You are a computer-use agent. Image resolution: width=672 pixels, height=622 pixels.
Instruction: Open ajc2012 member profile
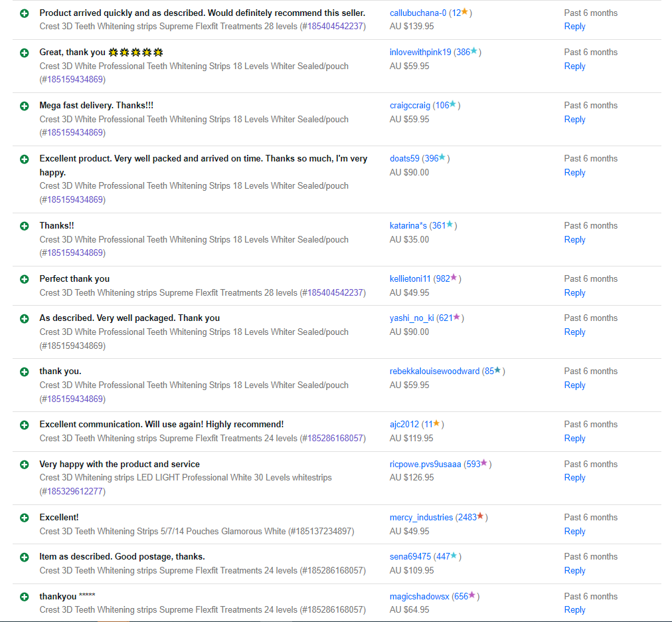click(x=404, y=425)
